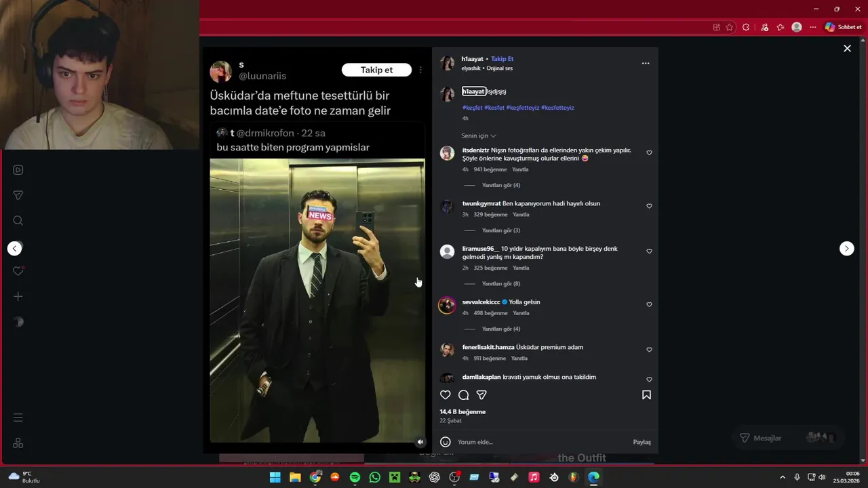
Task: Save the post with bookmark icon
Action: (x=647, y=395)
